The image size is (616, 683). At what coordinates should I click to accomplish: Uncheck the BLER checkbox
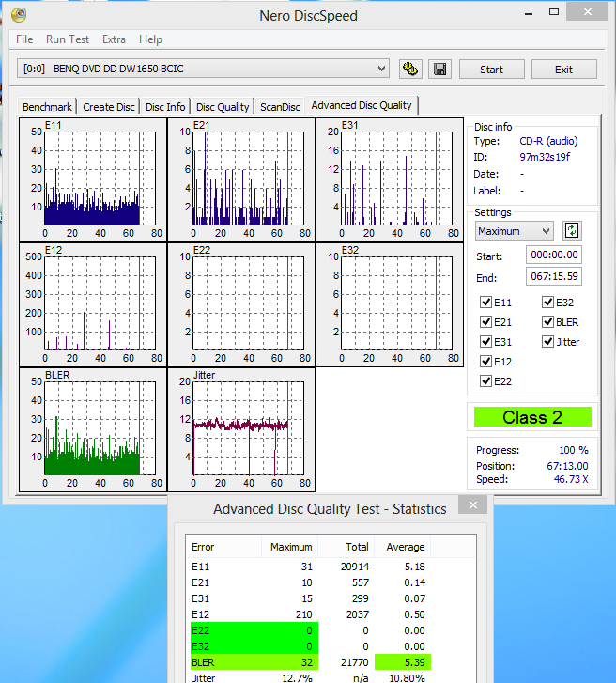pyautogui.click(x=547, y=322)
